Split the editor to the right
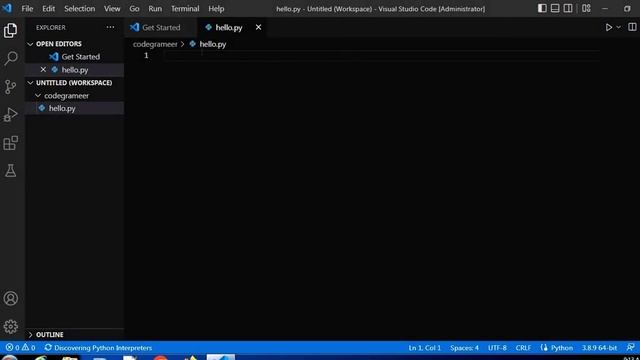Image resolution: width=640 pixels, height=360 pixels. 632,27
